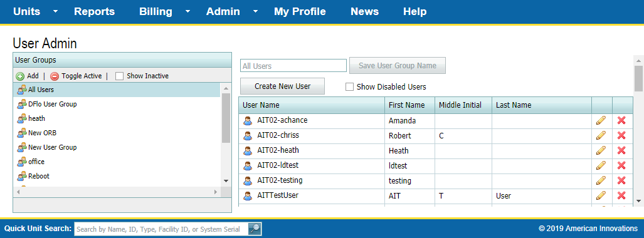Open the Units menu
Viewport: 644px width, 238px height.
coord(27,11)
